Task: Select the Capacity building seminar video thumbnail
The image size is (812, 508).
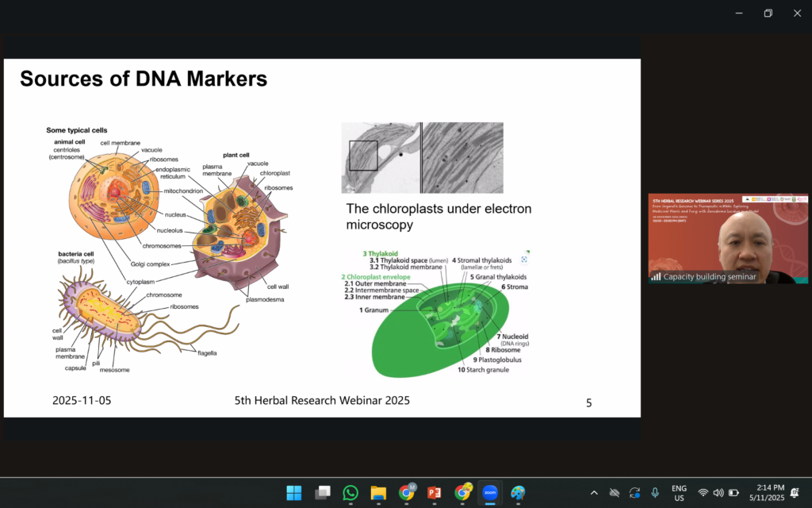Action: pyautogui.click(x=728, y=238)
